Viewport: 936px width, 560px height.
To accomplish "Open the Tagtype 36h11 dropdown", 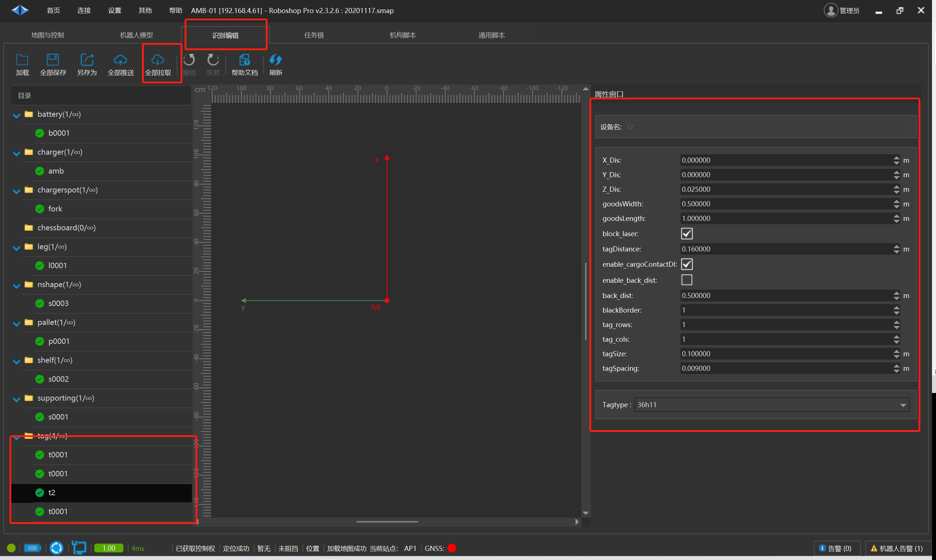I will click(x=771, y=405).
